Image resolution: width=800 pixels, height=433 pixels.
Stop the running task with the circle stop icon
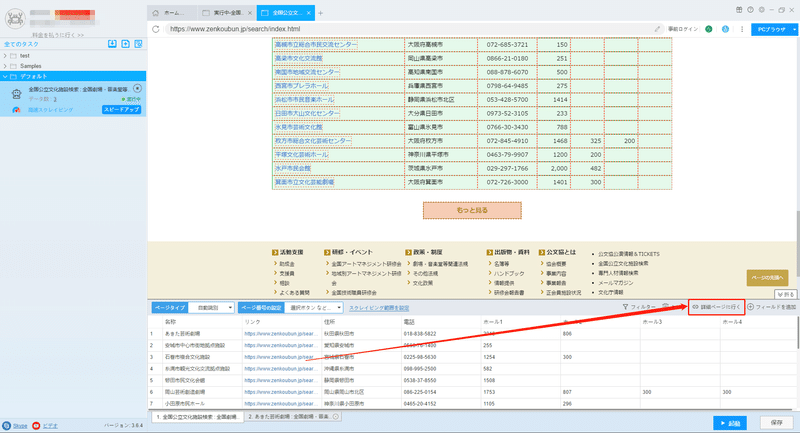coord(137,88)
